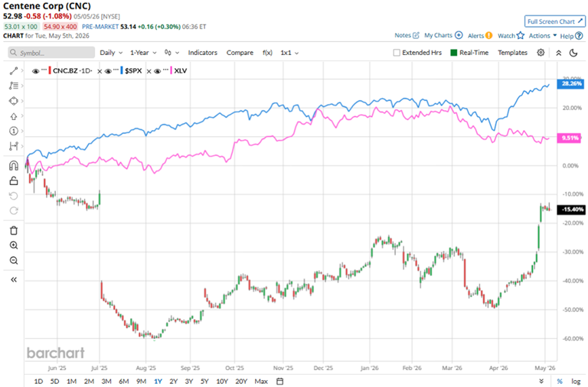Screen dimensions: 588x387
Task: Hide the $SPX comparison line
Action: [x=108, y=71]
